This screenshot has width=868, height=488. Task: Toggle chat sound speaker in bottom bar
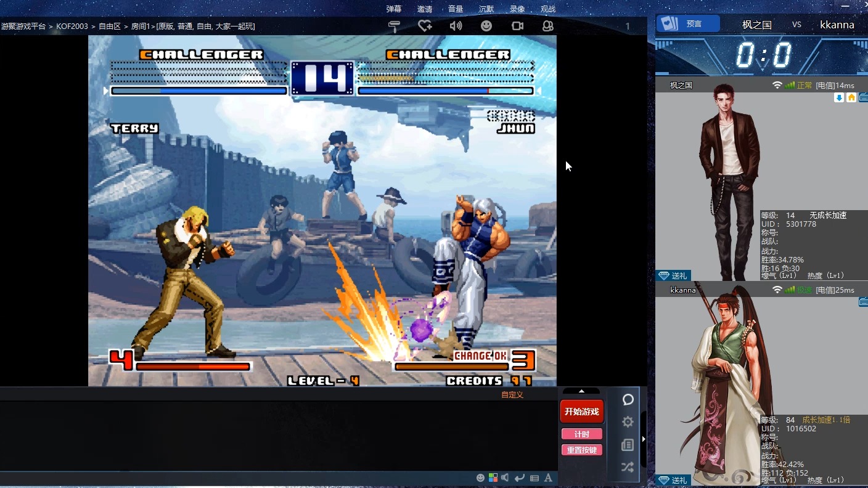pos(506,478)
